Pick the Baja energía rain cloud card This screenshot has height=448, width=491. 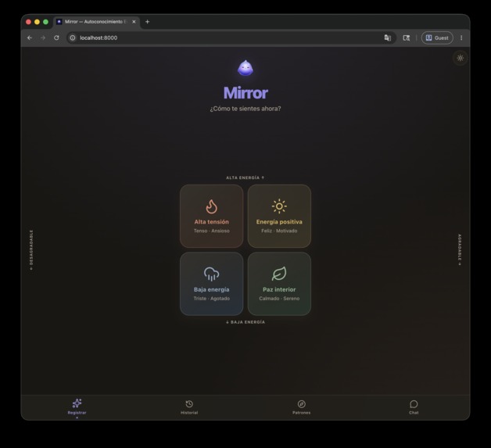pos(212,284)
